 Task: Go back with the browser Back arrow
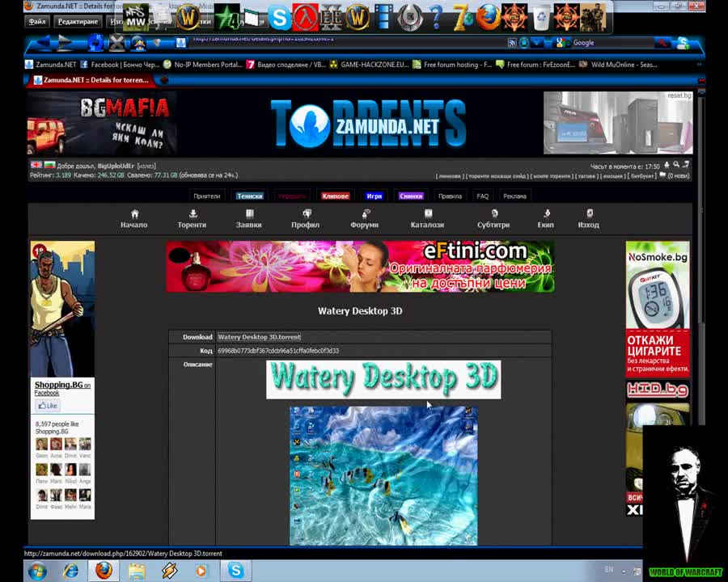click(43, 43)
